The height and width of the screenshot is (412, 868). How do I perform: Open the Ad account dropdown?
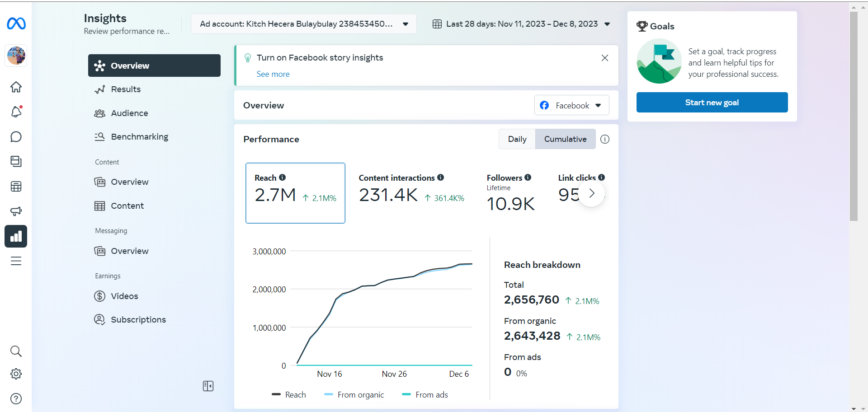pyautogui.click(x=303, y=24)
